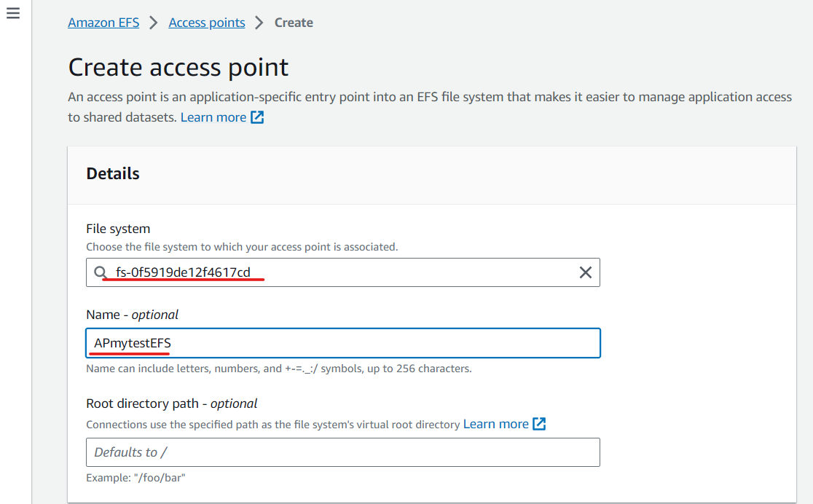Click magnifier icon in File system field
The height and width of the screenshot is (504, 813).
point(101,272)
